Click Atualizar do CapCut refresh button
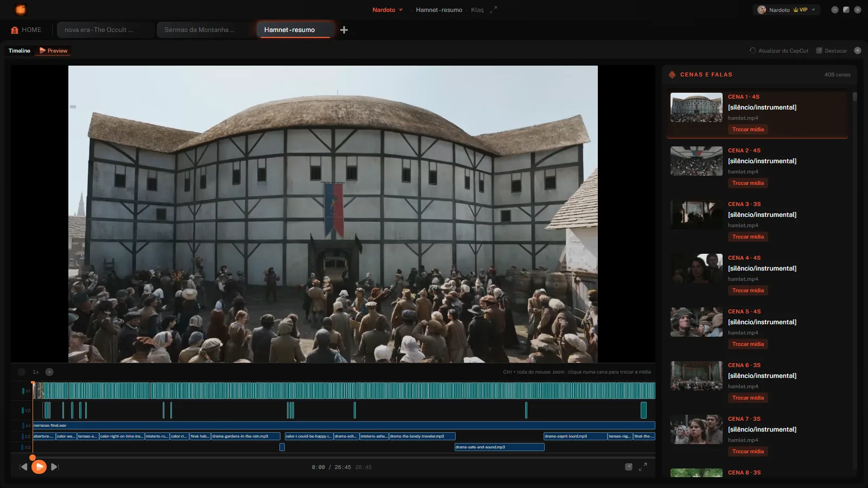 tap(779, 50)
